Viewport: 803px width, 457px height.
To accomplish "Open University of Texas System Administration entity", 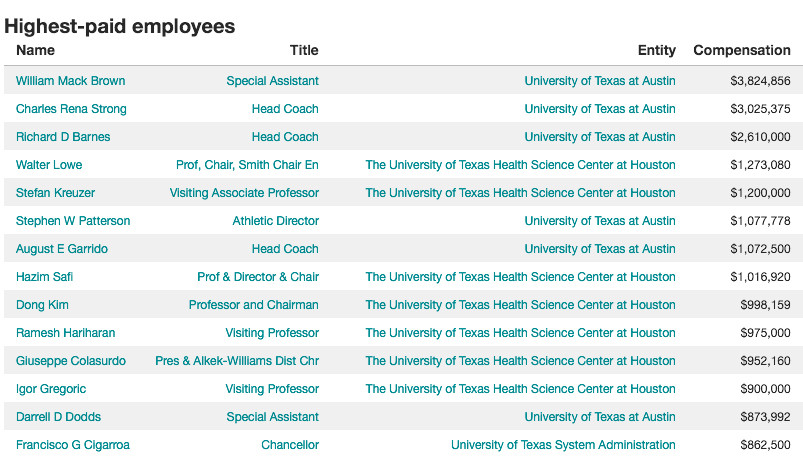I will click(563, 445).
